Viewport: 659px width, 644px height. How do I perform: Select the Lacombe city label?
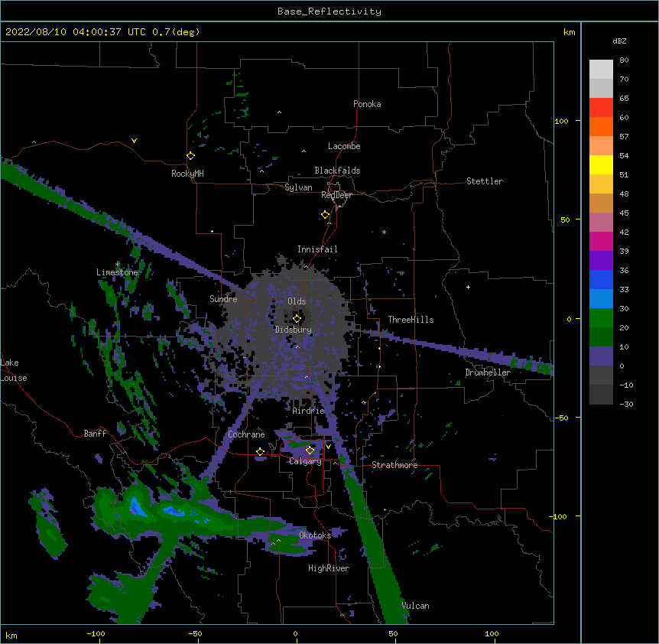[344, 146]
